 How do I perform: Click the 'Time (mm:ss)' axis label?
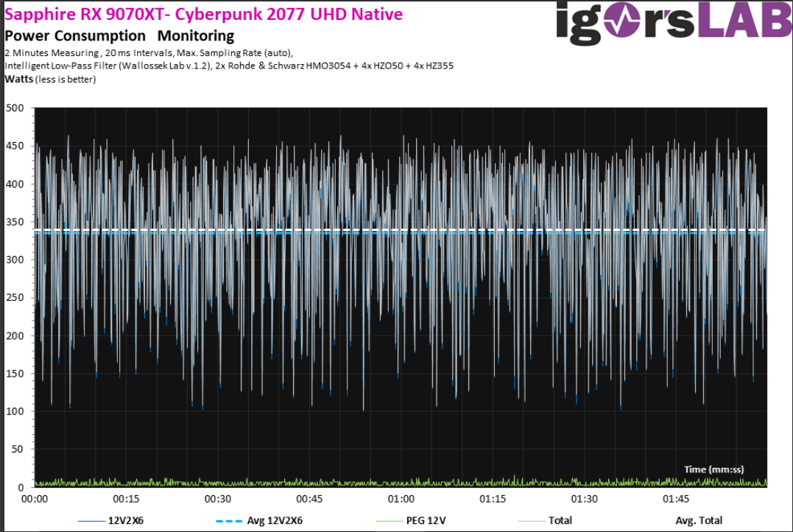point(713,469)
